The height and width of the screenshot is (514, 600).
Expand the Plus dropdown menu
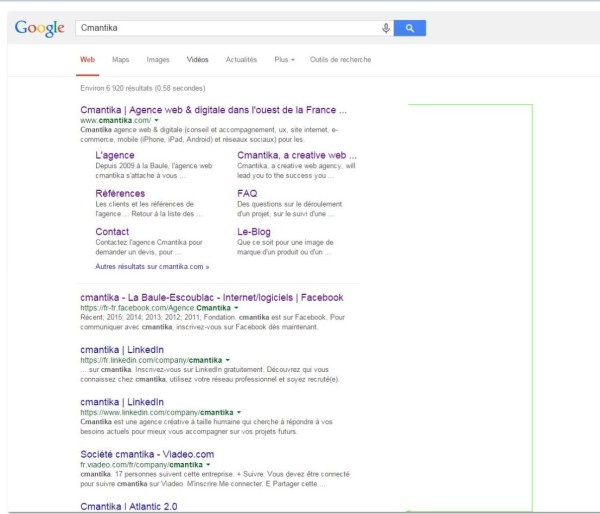tap(284, 59)
